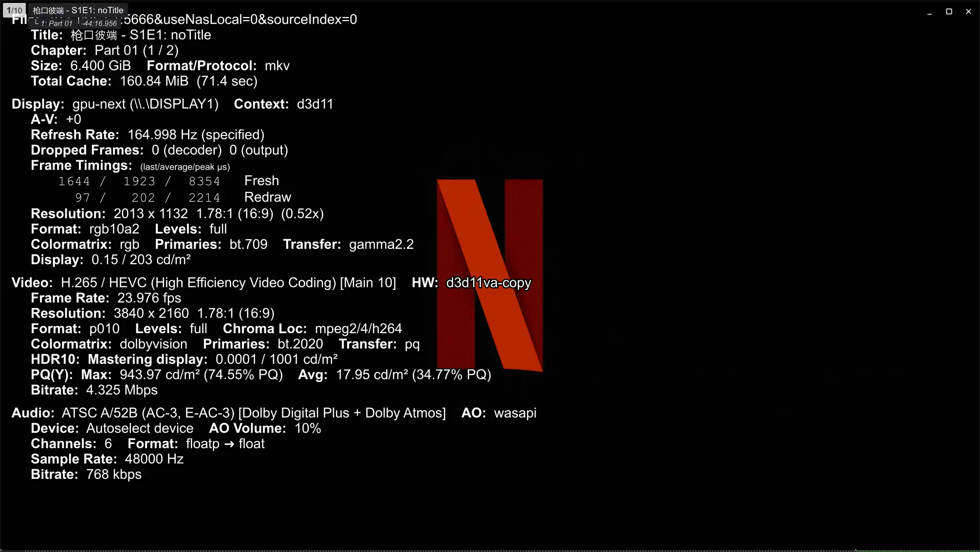The height and width of the screenshot is (552, 980).
Task: Minimize the player window
Action: coord(929,12)
